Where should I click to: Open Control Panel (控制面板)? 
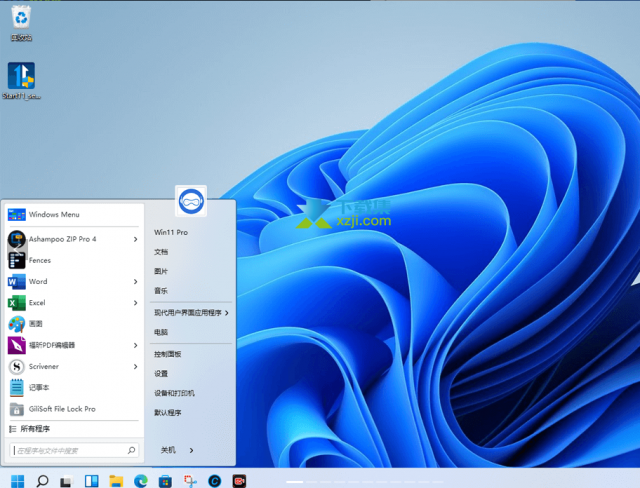pos(168,354)
